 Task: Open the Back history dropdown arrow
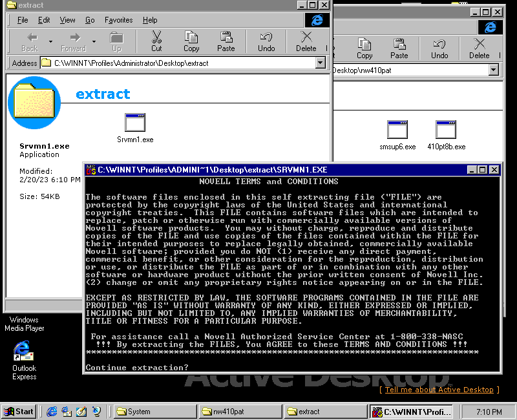pos(50,42)
